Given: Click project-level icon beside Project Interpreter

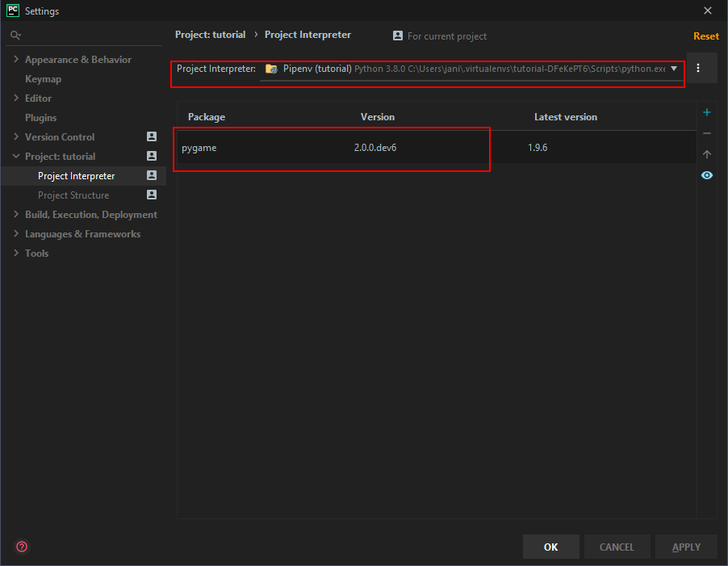Looking at the screenshot, I should (x=152, y=175).
